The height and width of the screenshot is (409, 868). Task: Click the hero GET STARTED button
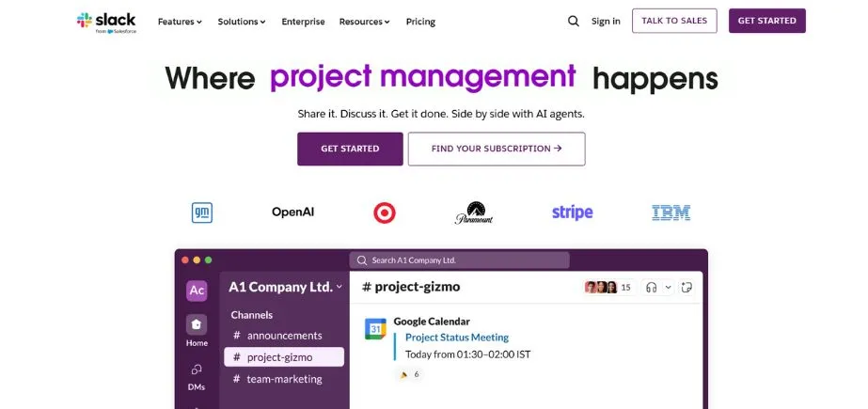click(x=350, y=149)
